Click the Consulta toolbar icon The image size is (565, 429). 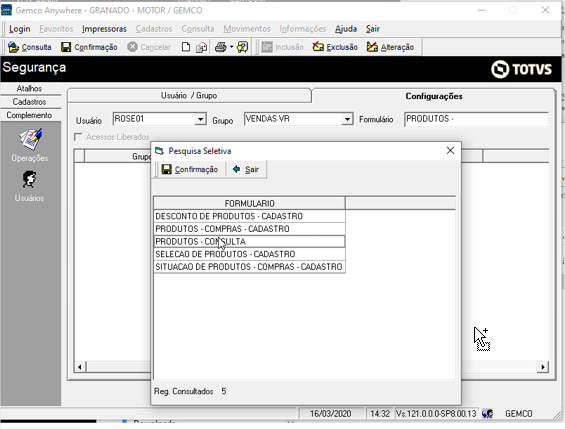click(x=14, y=47)
